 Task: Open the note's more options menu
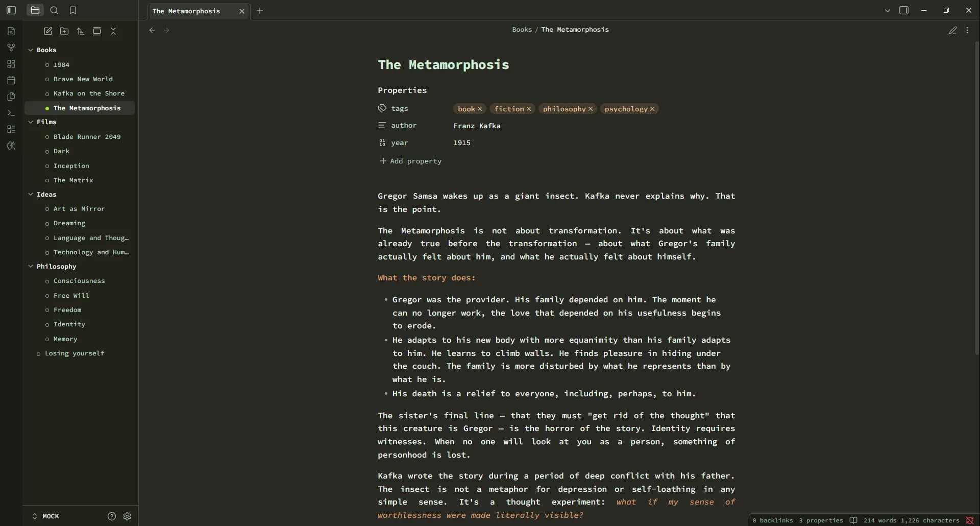[967, 30]
